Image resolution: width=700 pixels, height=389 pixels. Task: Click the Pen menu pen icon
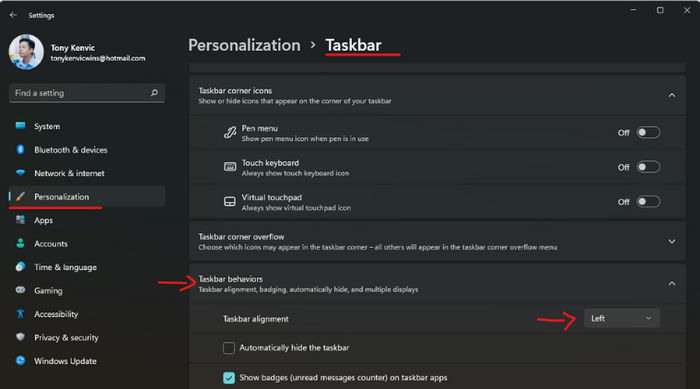(x=230, y=133)
